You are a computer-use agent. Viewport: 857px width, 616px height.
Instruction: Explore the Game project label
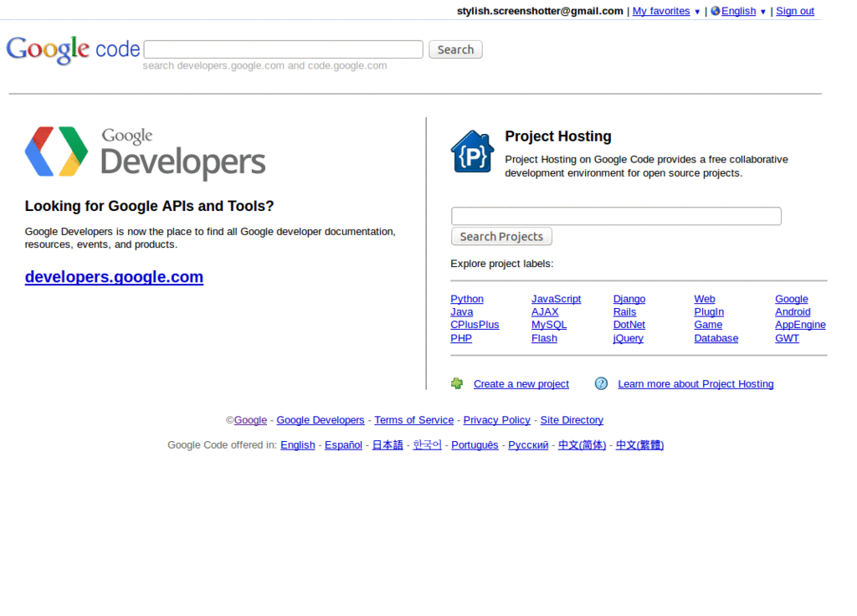coord(708,325)
